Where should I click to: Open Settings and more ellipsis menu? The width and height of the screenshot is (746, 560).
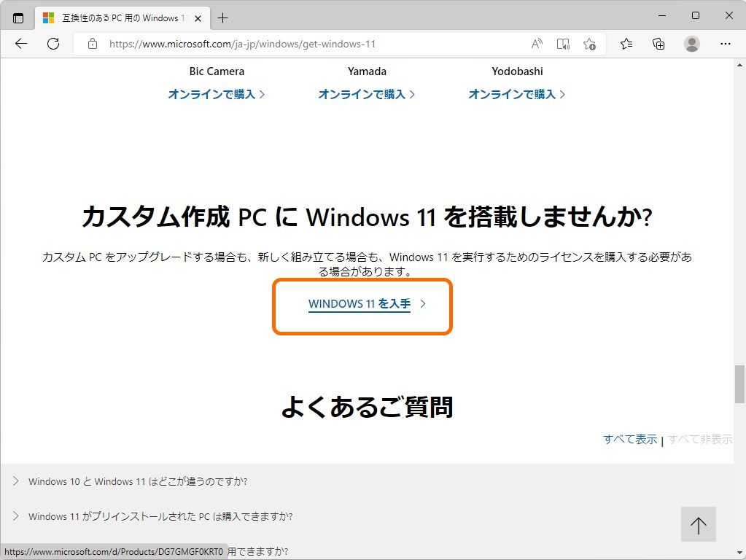click(726, 44)
